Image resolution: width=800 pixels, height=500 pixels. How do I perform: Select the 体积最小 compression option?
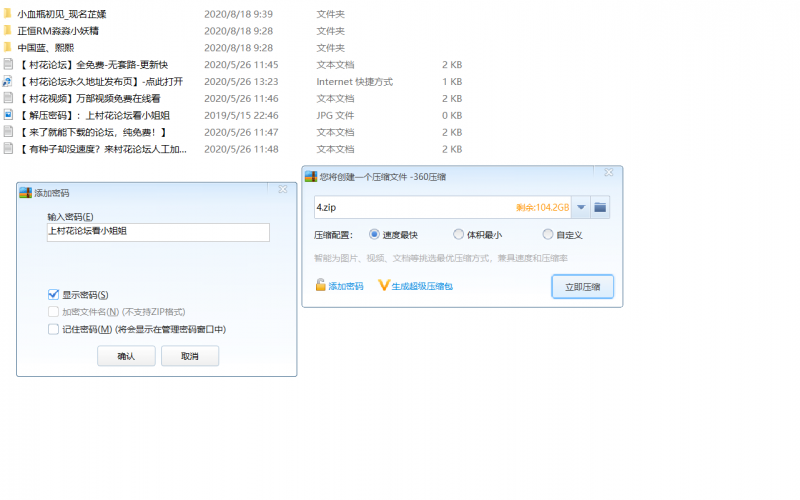click(459, 235)
